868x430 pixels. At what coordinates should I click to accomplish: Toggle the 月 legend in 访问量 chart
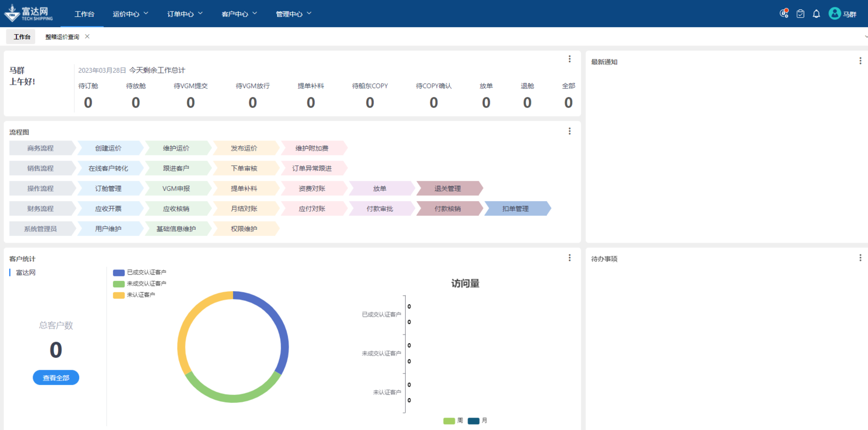477,421
